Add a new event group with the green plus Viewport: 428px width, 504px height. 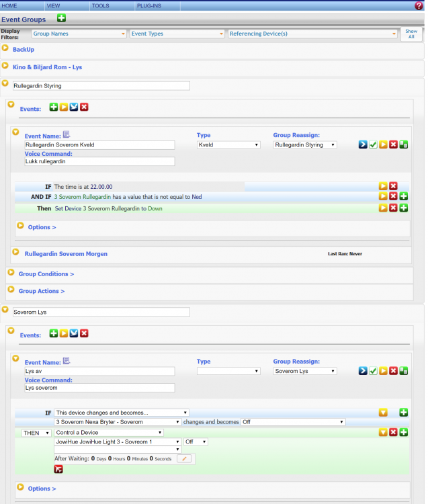[x=62, y=18]
